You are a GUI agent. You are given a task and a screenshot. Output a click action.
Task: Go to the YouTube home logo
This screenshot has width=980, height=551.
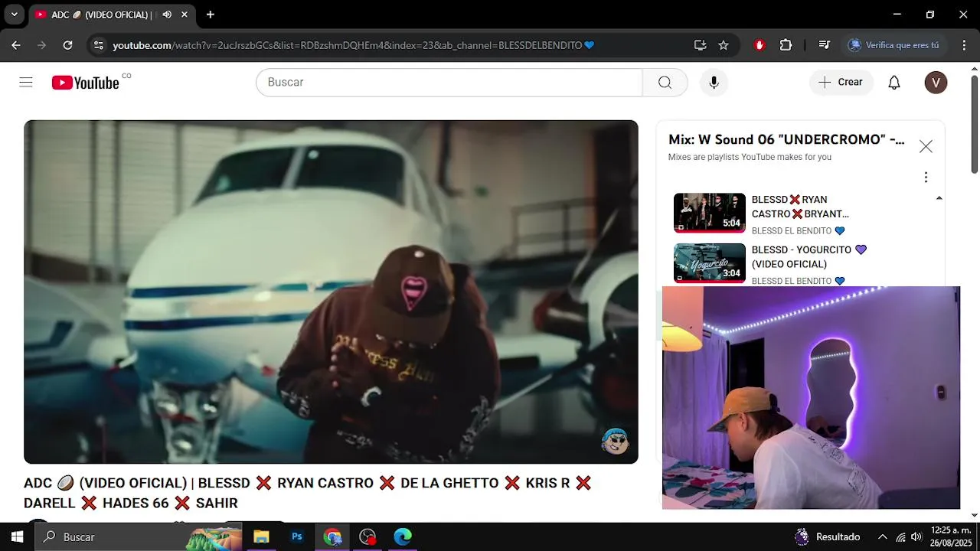tap(86, 83)
